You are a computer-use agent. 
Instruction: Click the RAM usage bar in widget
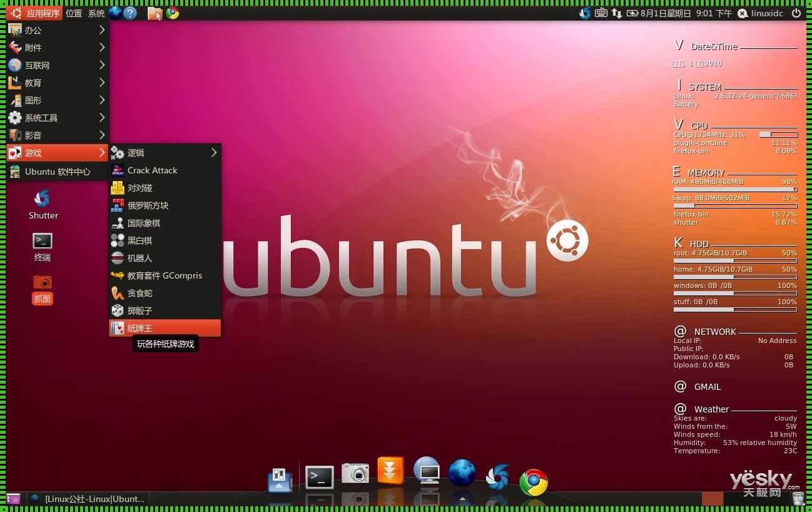tap(735, 189)
